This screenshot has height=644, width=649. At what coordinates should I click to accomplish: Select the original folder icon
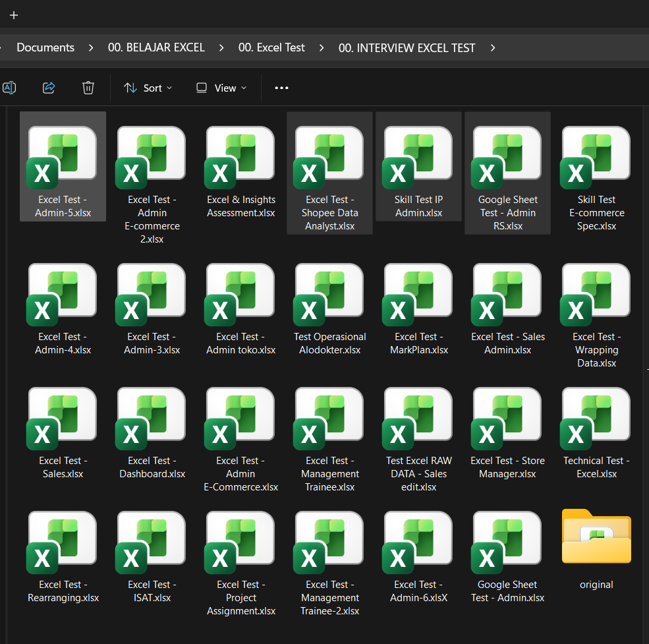click(x=596, y=537)
